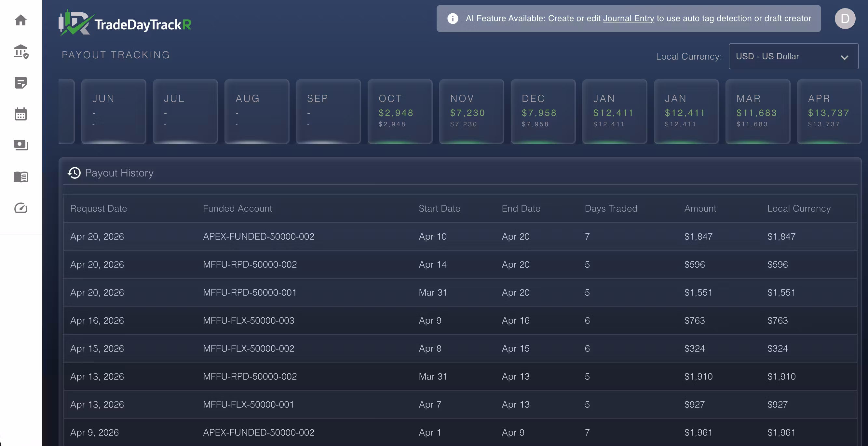Open the open-book guide icon
Viewport: 868px width, 446px height.
pos(21,177)
